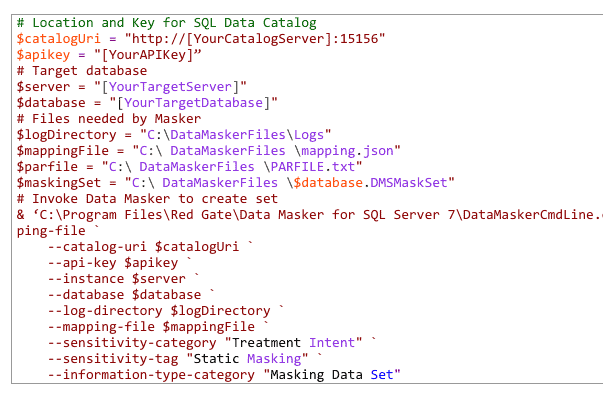Click the PARFILE.txt path string
This screenshot has width=603, height=393.
tap(232, 167)
